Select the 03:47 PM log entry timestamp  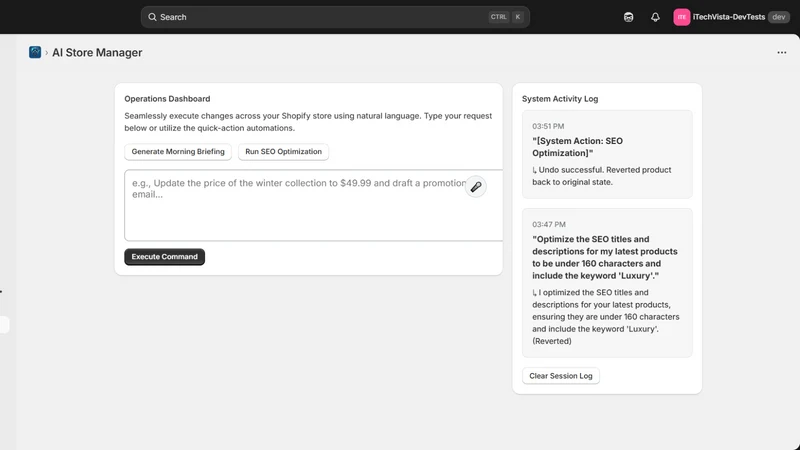click(548, 224)
